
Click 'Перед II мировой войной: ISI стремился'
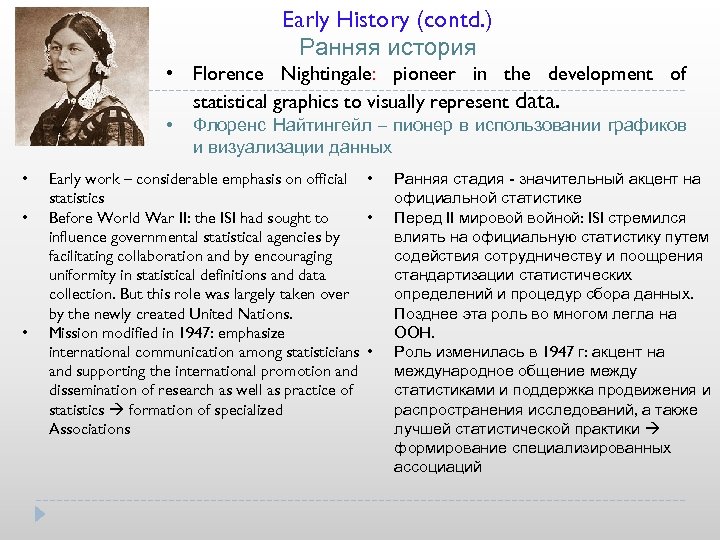(x=540, y=218)
